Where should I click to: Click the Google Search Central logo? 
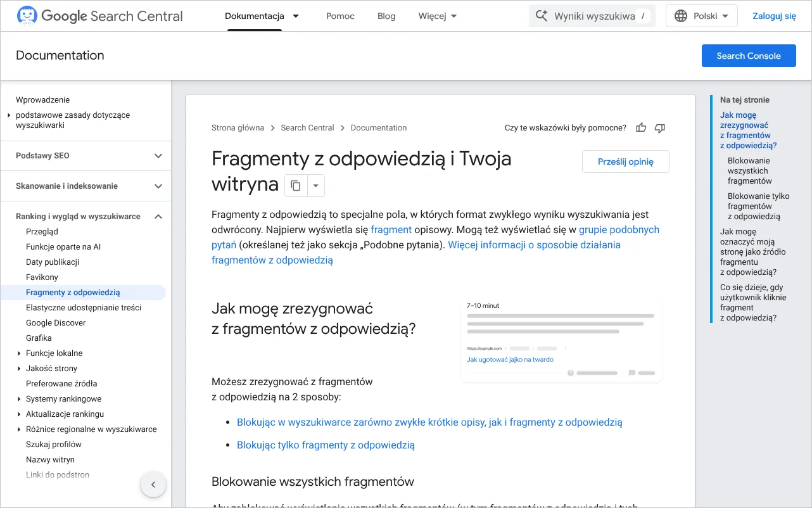tap(99, 16)
